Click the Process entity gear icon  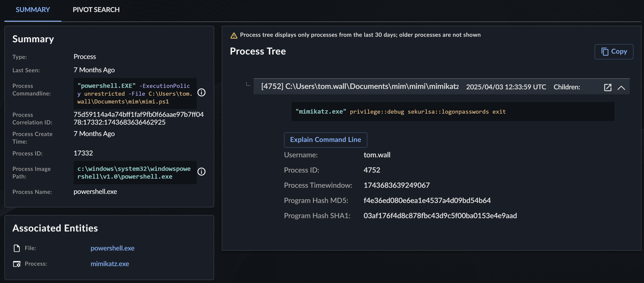click(17, 264)
